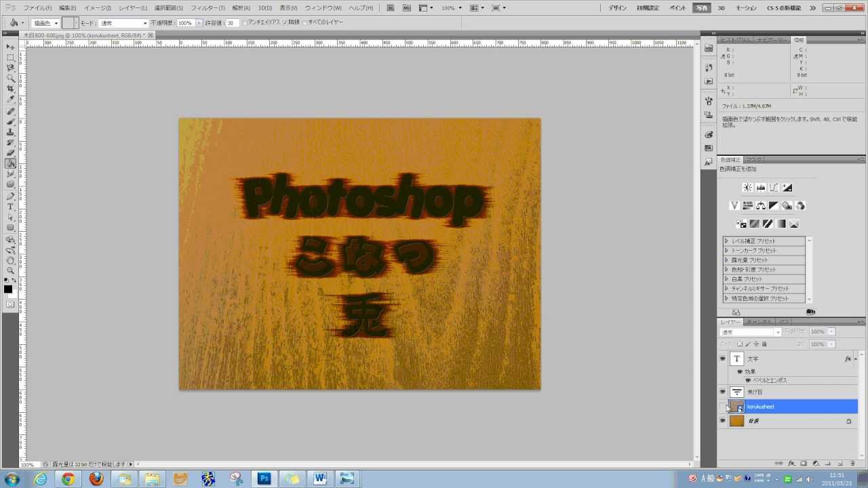Viewport: 868px width, 488px height.
Task: Add a Brightness/Contrast adjustment
Action: pyautogui.click(x=747, y=188)
